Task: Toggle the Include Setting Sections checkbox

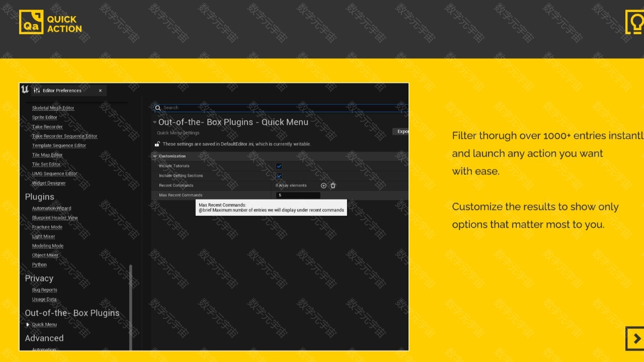Action: 279,176
